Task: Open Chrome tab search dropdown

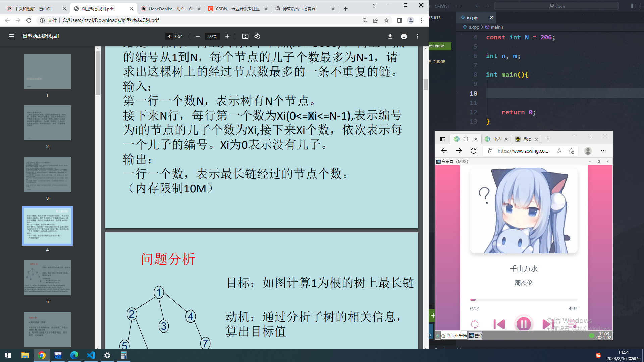Action: 375,5
